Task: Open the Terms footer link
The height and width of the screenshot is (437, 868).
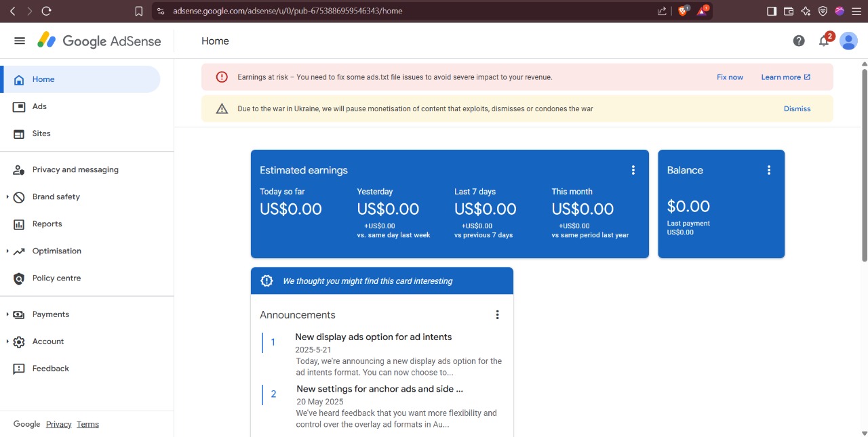Action: pyautogui.click(x=87, y=424)
